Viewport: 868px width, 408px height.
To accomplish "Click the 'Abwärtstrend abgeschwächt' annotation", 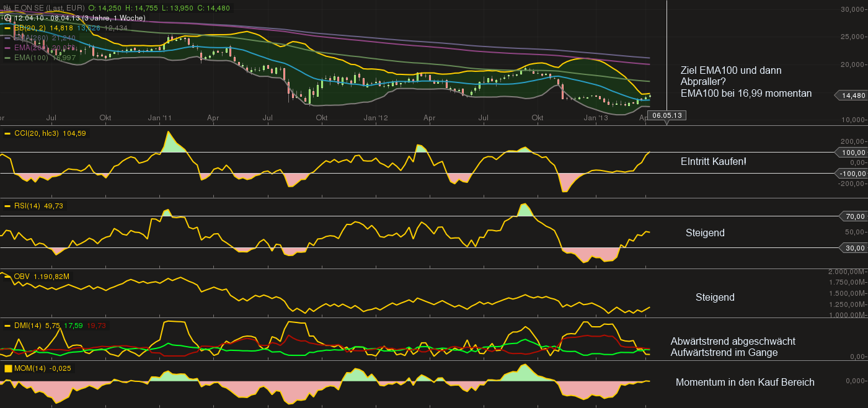I will (x=733, y=342).
